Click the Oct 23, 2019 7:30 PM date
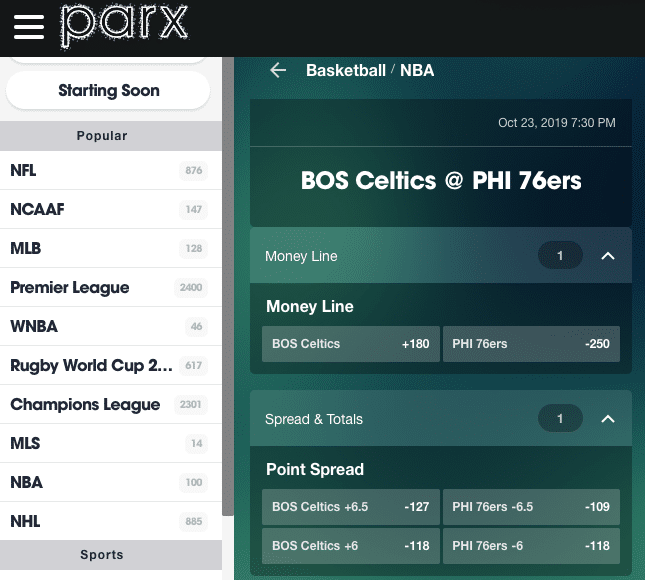This screenshot has width=645, height=580. 557,123
